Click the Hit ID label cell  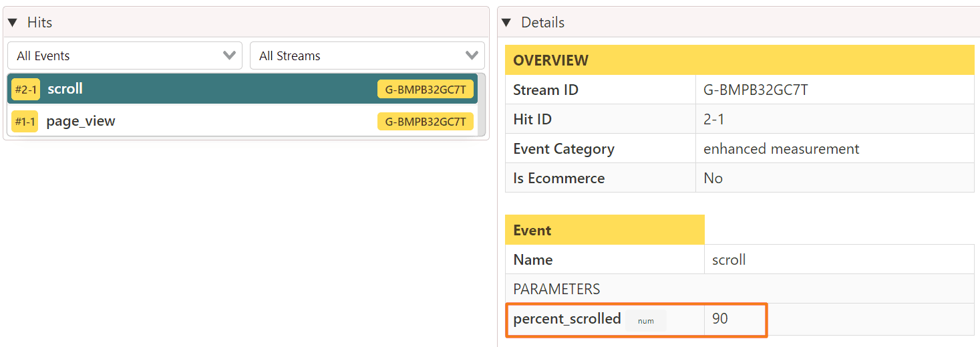(600, 119)
